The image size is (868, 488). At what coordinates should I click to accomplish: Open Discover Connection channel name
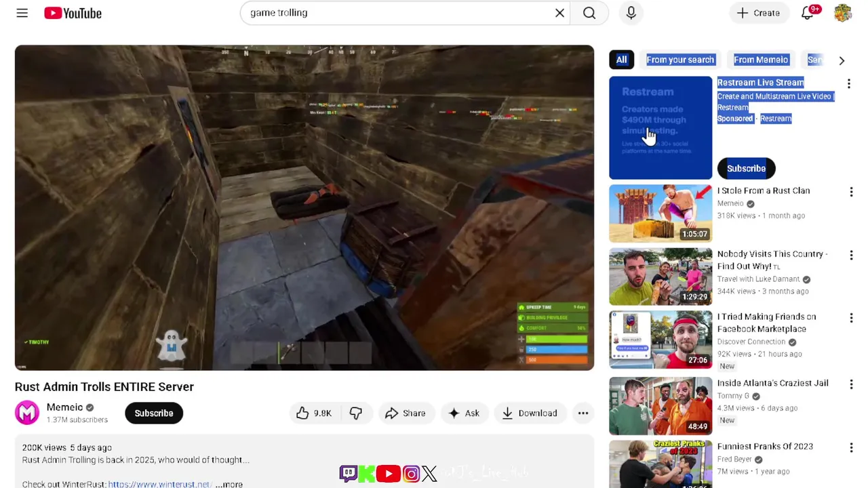(x=751, y=342)
